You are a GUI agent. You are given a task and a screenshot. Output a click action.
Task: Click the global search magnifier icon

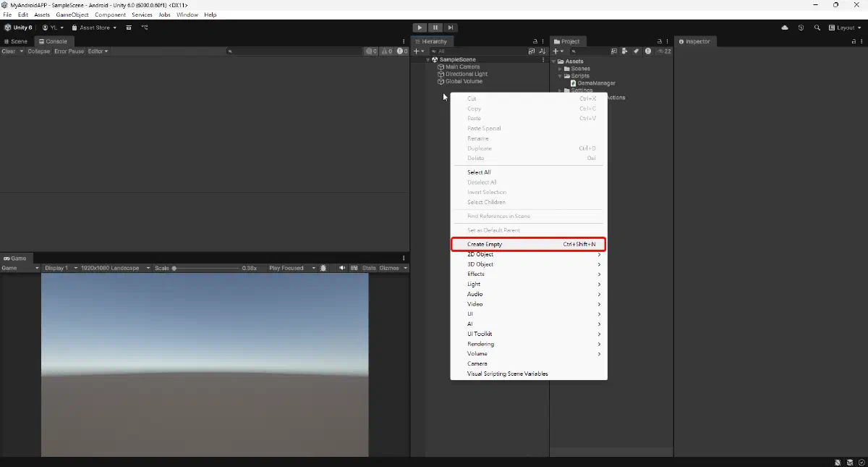(x=817, y=28)
